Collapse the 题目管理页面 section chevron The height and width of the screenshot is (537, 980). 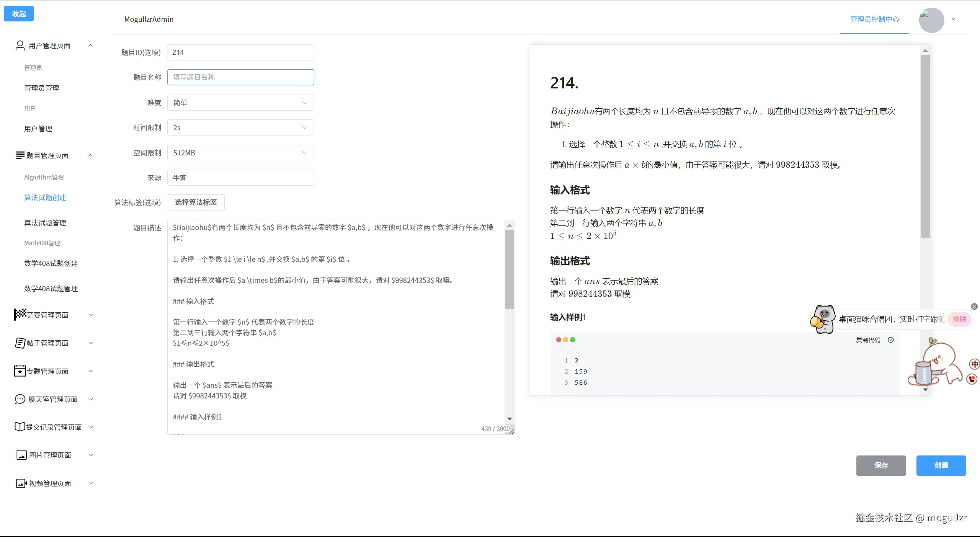coord(91,155)
